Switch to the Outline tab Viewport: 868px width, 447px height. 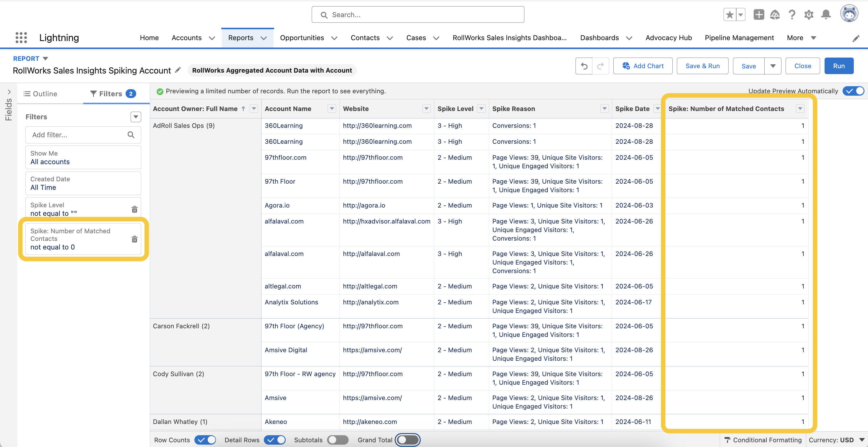[x=40, y=94]
